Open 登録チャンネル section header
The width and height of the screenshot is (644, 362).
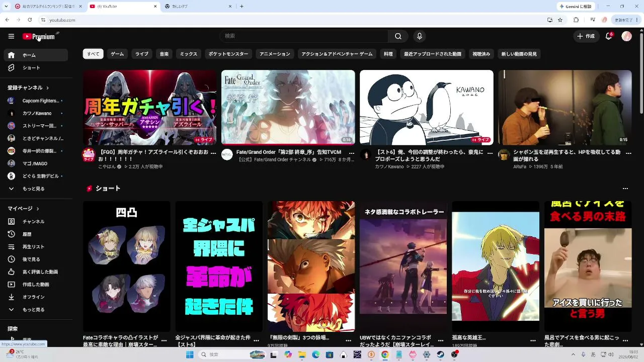28,88
